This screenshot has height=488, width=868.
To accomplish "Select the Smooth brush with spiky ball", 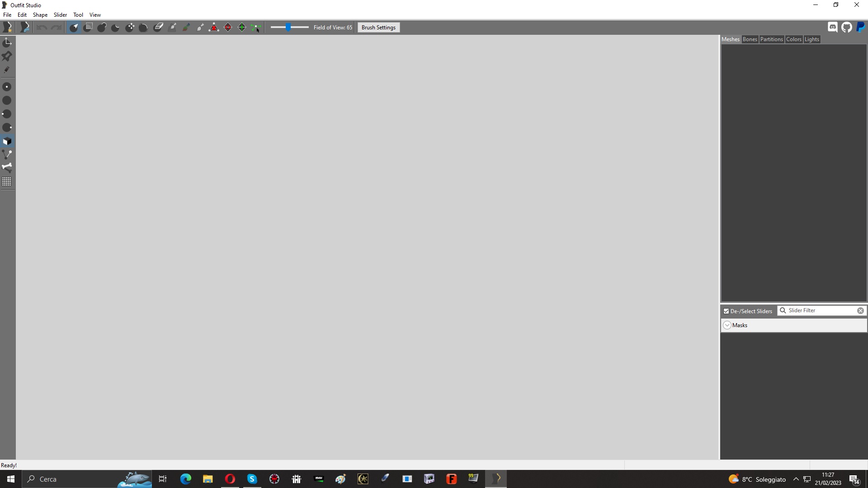I will (144, 28).
